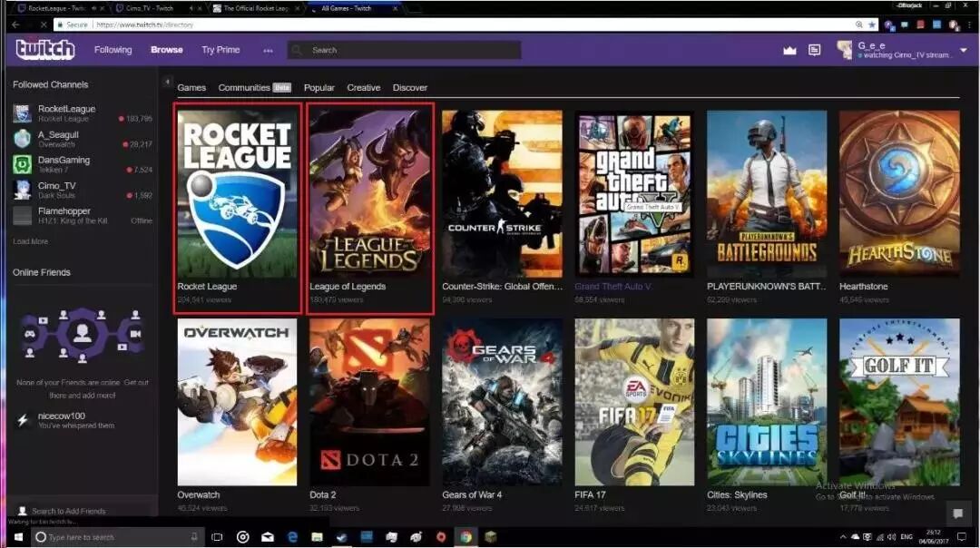Click the Search to Add Friends field
This screenshot has width=980, height=548.
pyautogui.click(x=82, y=511)
